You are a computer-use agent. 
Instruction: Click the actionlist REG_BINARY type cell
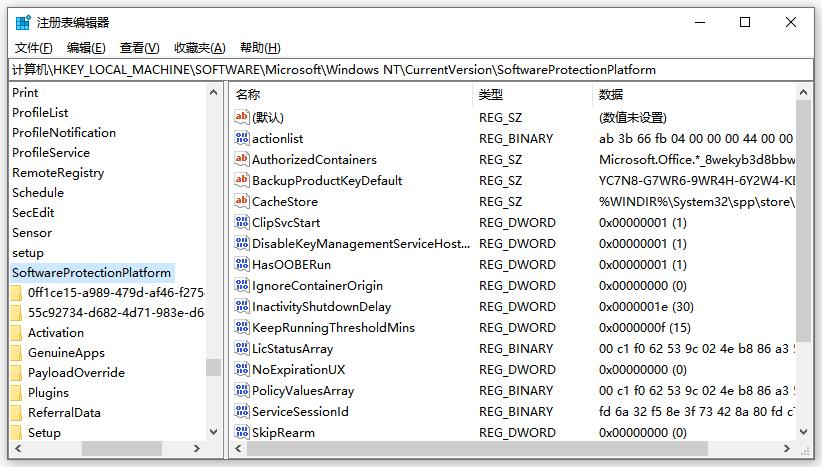click(x=516, y=138)
